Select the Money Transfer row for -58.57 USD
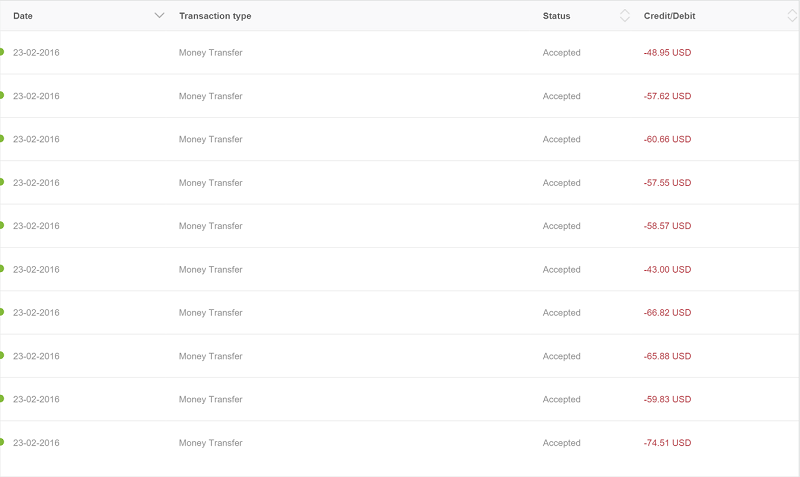 [400, 226]
